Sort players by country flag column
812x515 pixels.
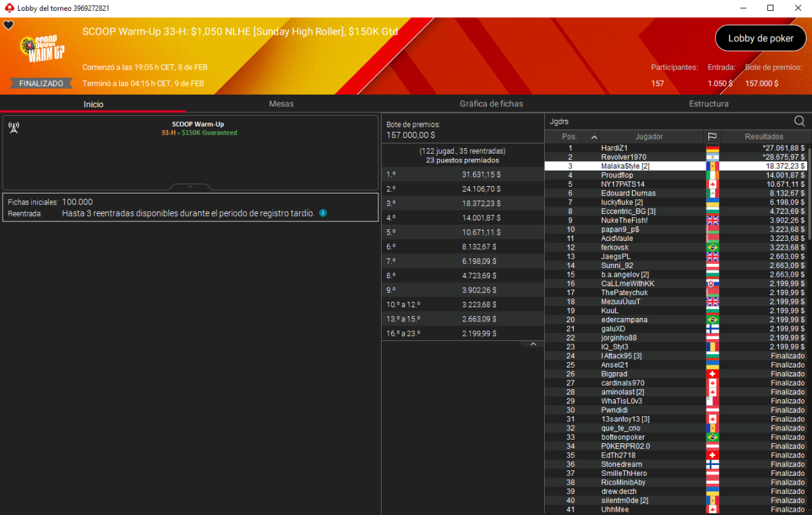coord(712,137)
